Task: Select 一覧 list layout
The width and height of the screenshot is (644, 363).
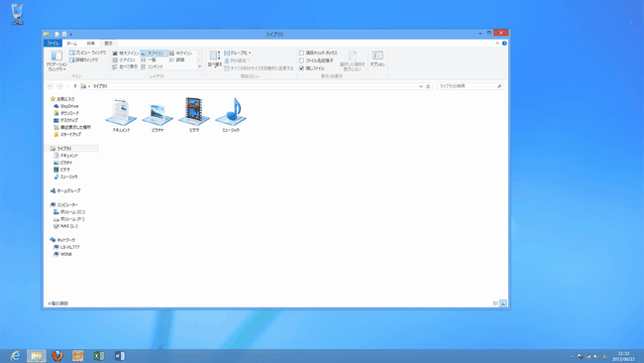Action: [149, 60]
